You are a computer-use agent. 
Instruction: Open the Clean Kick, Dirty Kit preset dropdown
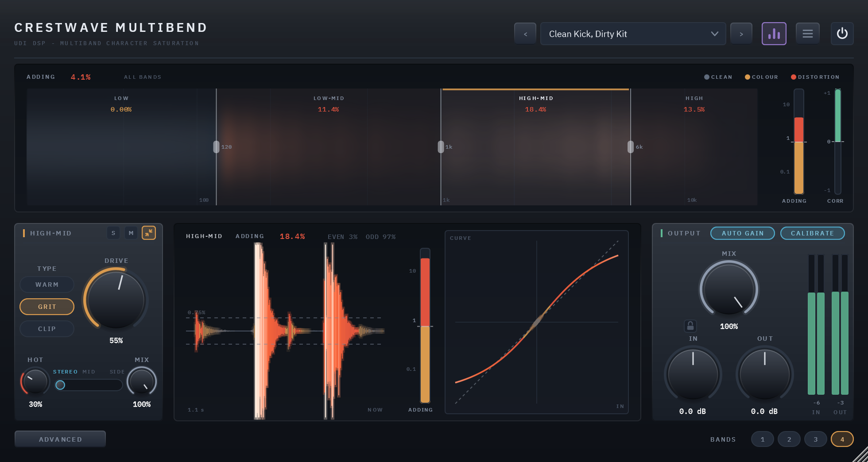(x=633, y=34)
